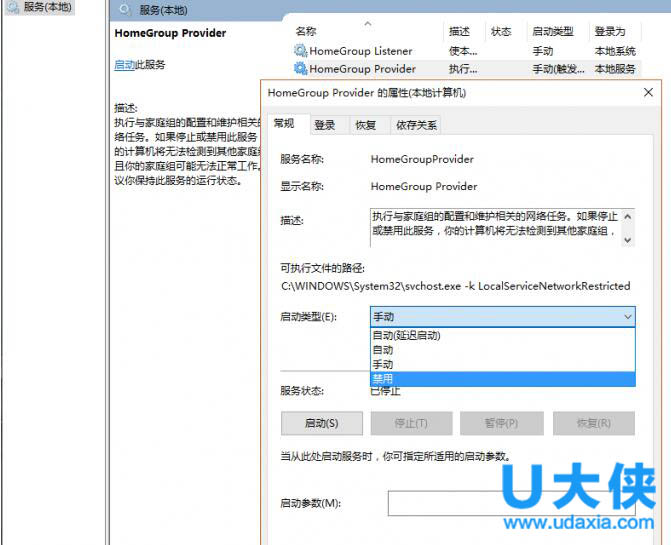Pick 手动 in the startup type list

pos(383,365)
